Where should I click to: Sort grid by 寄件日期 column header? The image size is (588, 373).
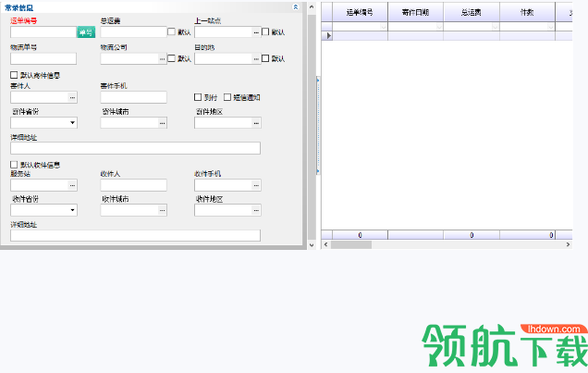[x=415, y=12]
